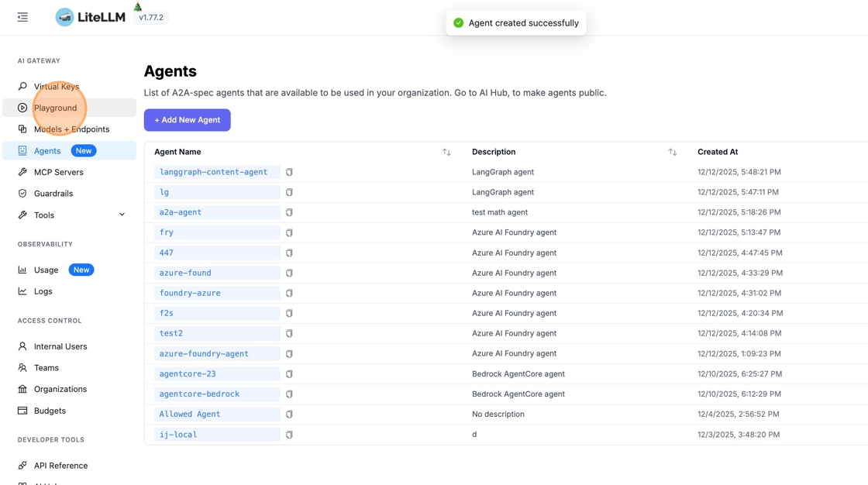Copy the azure-foundry-agent ID icon
Screen dimensions: 868x485
click(x=289, y=354)
